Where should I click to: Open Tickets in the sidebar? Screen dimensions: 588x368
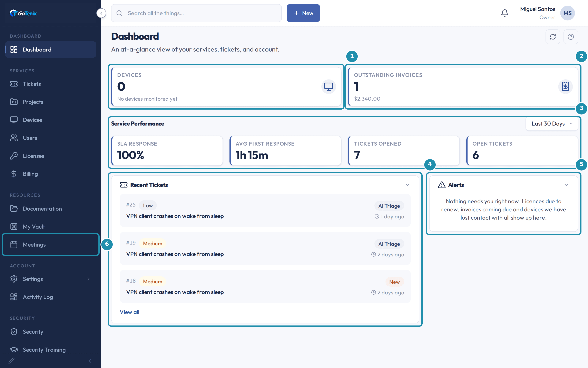tap(51, 84)
